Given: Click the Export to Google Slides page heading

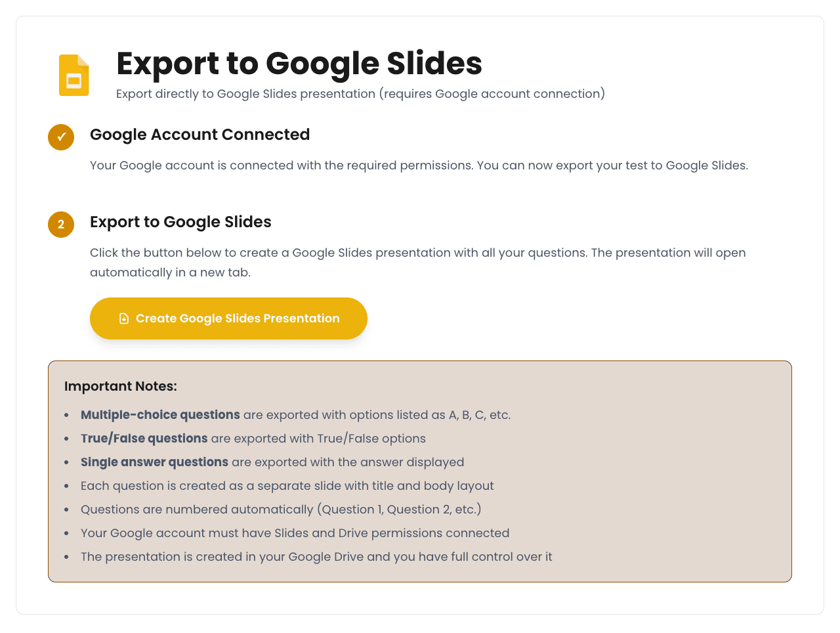Looking at the screenshot, I should click(299, 64).
